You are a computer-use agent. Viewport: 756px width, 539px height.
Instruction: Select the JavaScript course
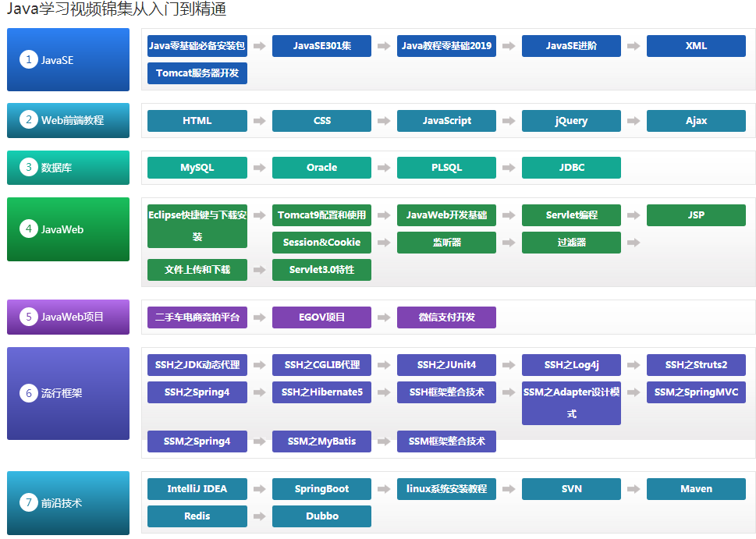(446, 121)
